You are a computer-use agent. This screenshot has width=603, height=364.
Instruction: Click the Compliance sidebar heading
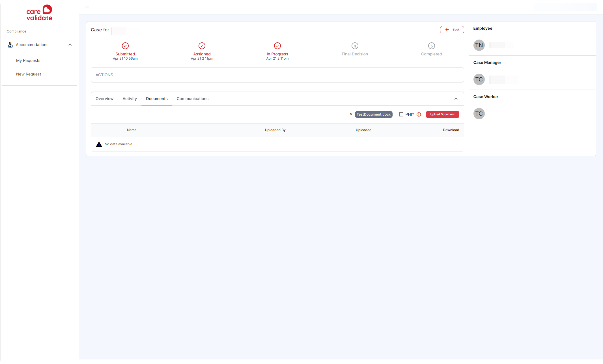[16, 31]
